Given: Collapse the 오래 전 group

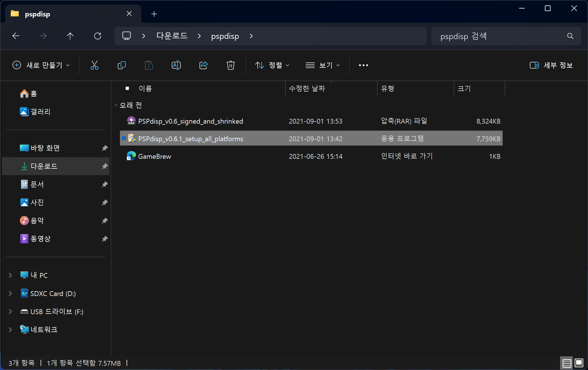Looking at the screenshot, I should point(116,105).
